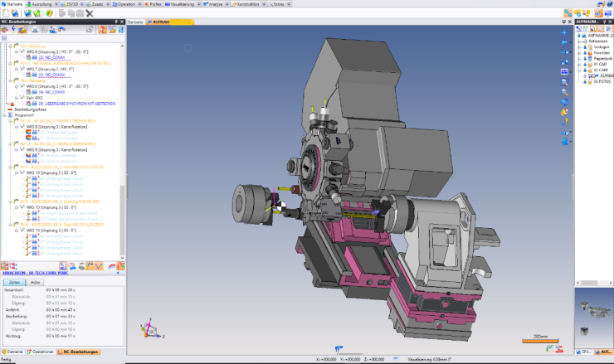Screen dimensions: 614x364
Task: Click the blue plus icon in viewport toolbar
Action: 564,33
